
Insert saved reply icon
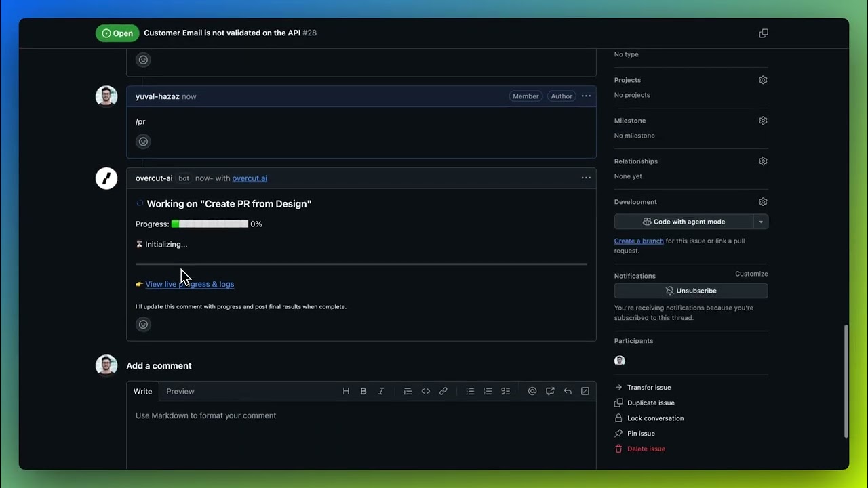pos(568,391)
